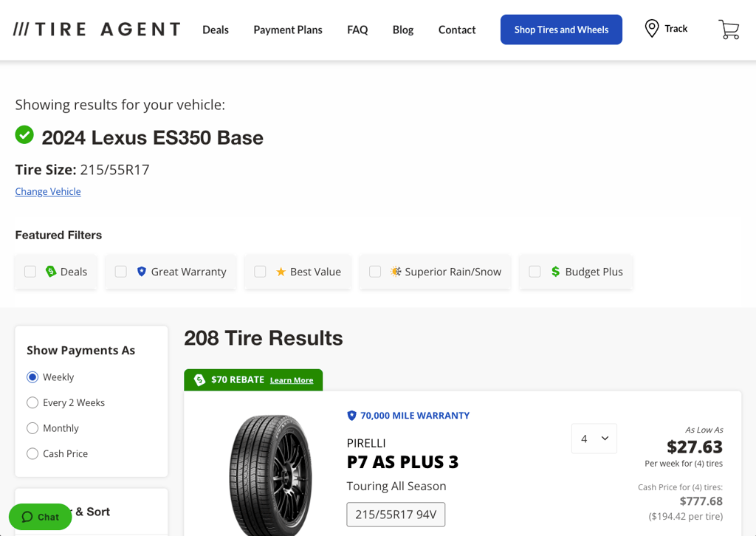The height and width of the screenshot is (536, 756).
Task: Click the Tire Agent logo
Action: click(97, 30)
